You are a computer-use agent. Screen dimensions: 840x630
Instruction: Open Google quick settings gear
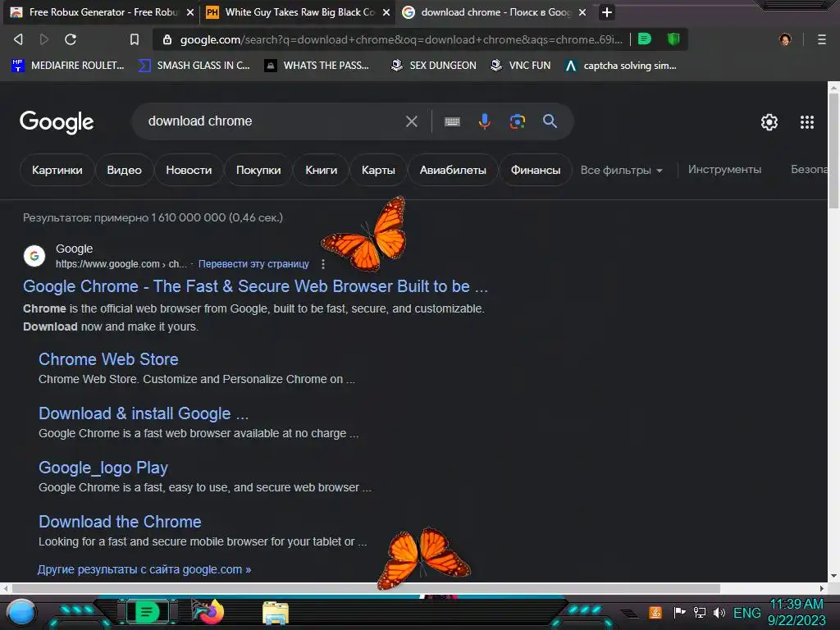click(x=769, y=122)
